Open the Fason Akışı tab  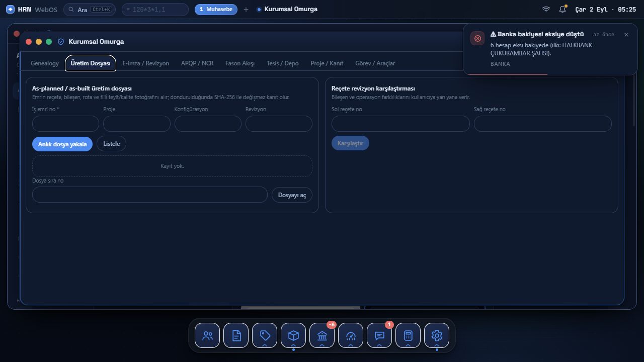point(240,63)
